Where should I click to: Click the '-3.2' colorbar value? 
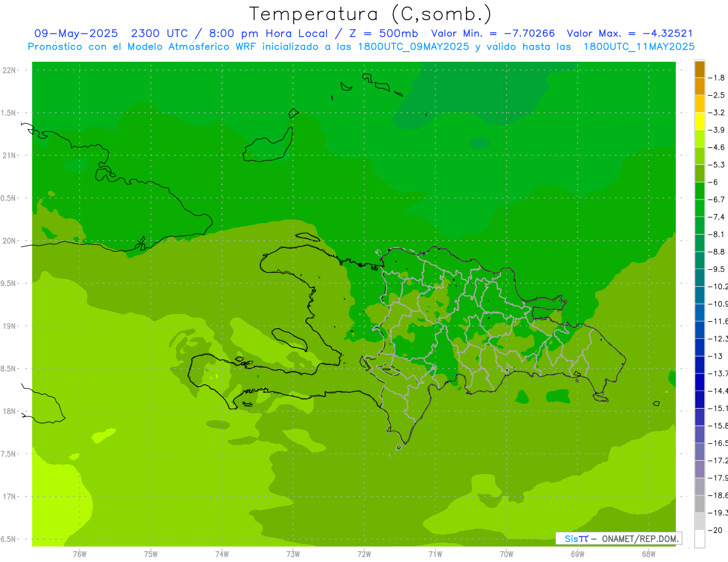pyautogui.click(x=716, y=113)
